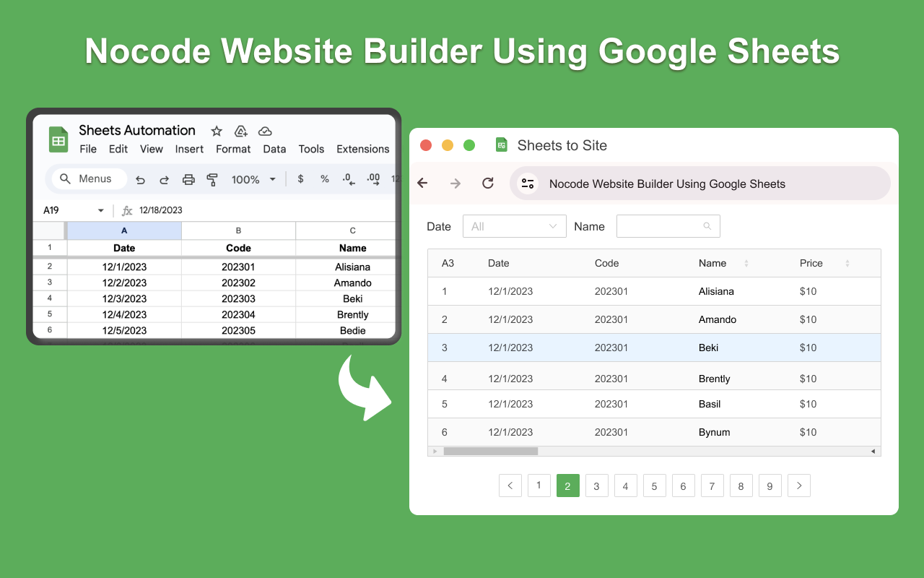
Task: Click the site settings icon in address bar
Action: coord(528,184)
